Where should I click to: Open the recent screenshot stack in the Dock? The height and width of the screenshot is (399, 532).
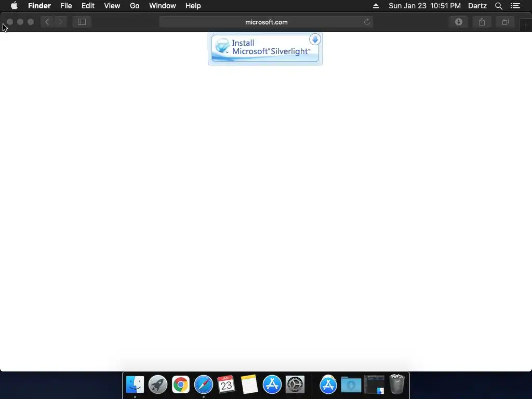pyautogui.click(x=374, y=385)
